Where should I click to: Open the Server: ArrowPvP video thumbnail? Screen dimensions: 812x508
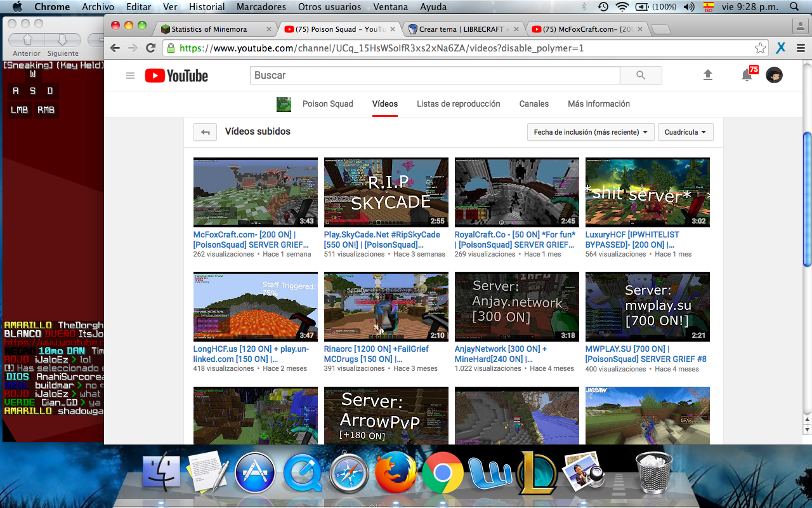point(386,415)
